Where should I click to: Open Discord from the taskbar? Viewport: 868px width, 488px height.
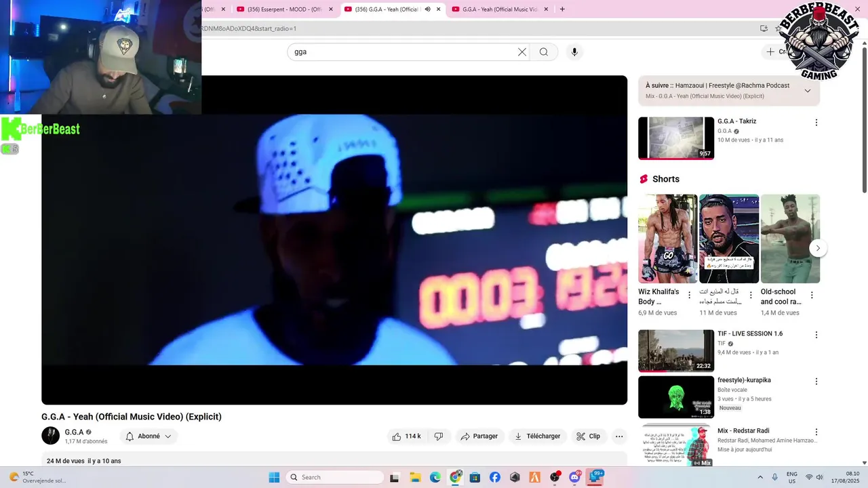coord(575,477)
